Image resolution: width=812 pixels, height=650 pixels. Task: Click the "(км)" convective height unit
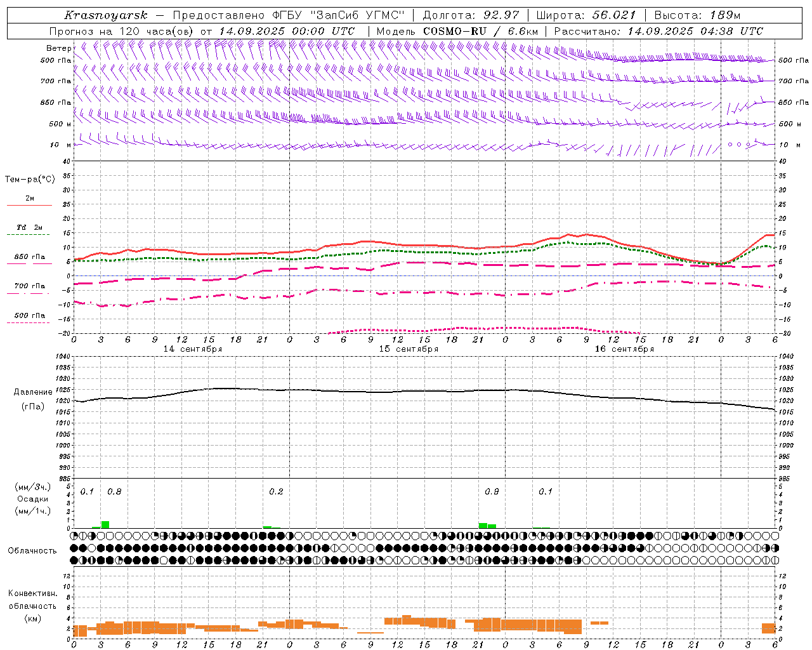33,618
